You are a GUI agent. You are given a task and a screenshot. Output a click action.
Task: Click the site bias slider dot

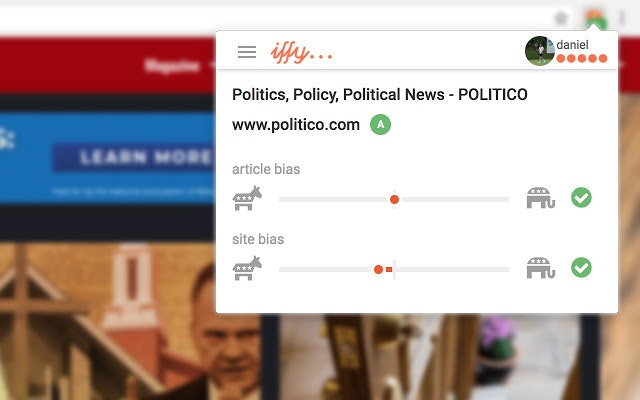tap(378, 269)
